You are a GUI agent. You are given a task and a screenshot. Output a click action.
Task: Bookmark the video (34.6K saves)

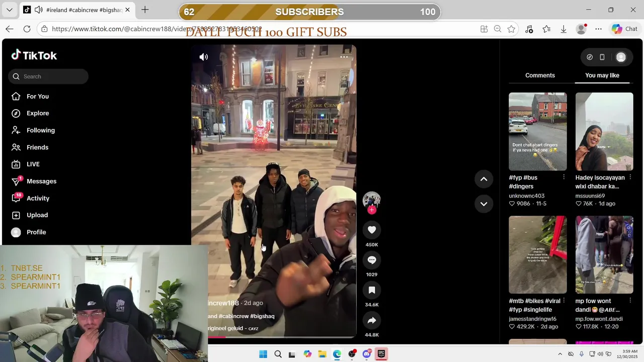pyautogui.click(x=372, y=290)
